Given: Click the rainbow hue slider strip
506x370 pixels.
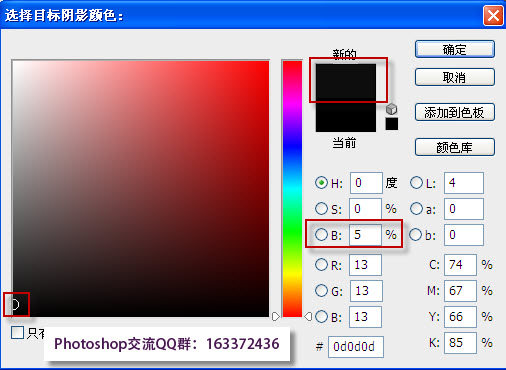Looking at the screenshot, I should point(292,189).
